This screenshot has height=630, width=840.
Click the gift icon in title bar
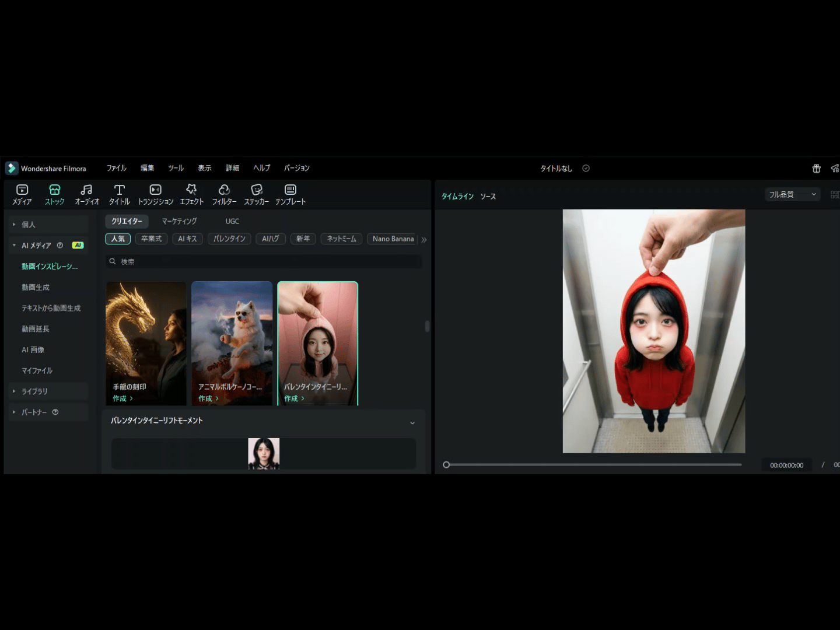point(816,169)
